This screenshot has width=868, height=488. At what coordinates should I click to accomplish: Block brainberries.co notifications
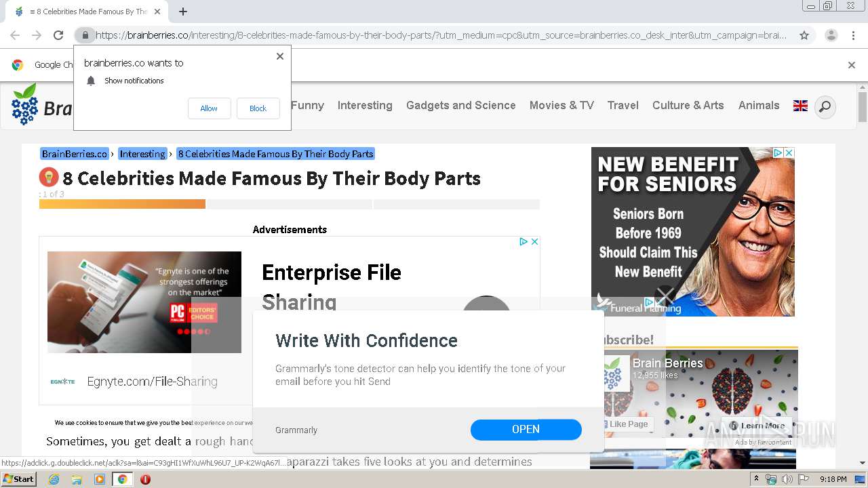coord(258,108)
